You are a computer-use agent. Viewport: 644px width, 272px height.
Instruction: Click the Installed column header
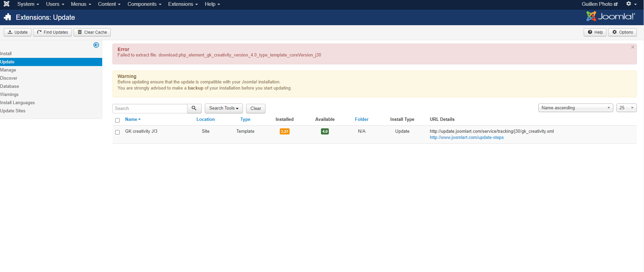(285, 119)
